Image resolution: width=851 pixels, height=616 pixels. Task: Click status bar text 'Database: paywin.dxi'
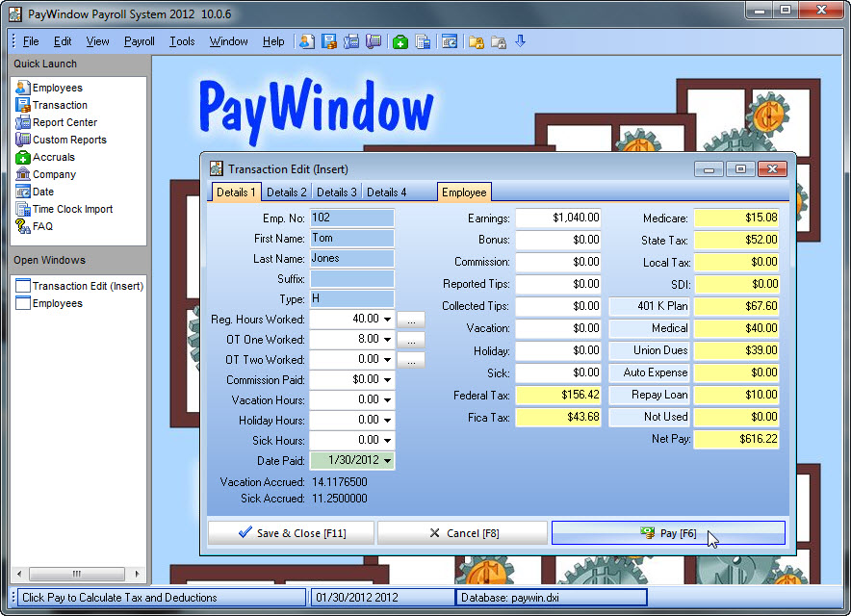pos(509,598)
